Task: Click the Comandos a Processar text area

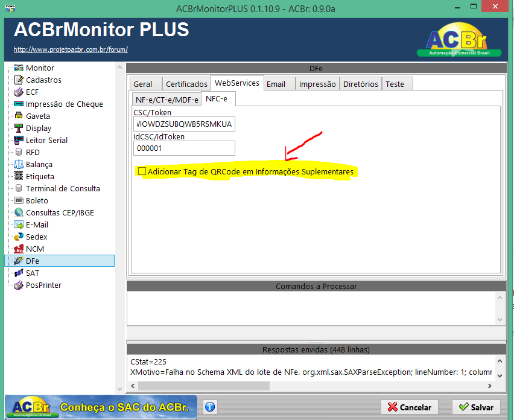Action: pos(312,308)
